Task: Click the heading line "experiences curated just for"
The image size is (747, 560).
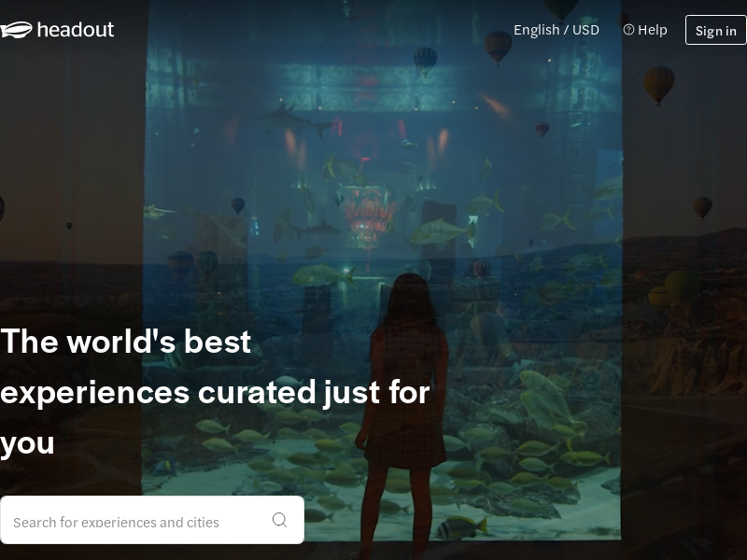Action: click(x=215, y=392)
